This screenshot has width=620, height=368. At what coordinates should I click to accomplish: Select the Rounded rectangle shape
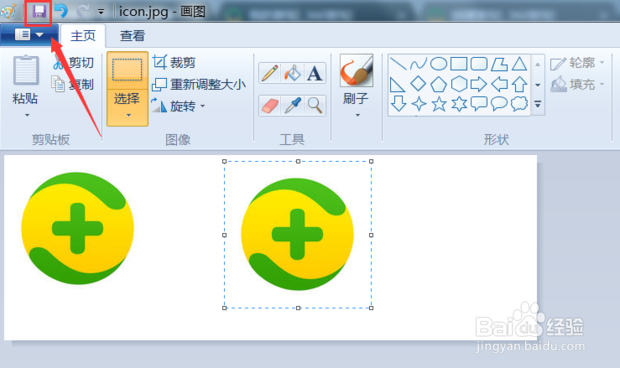pyautogui.click(x=479, y=63)
